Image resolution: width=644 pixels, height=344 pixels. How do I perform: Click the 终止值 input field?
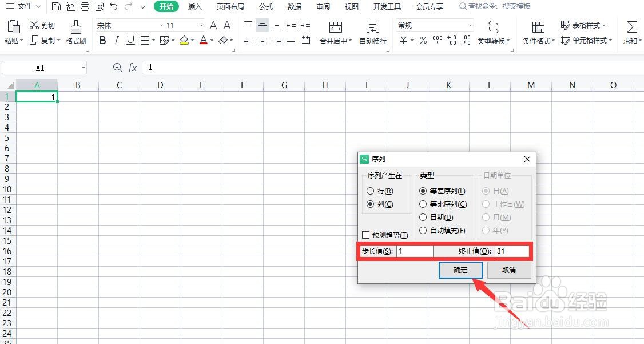[512, 251]
